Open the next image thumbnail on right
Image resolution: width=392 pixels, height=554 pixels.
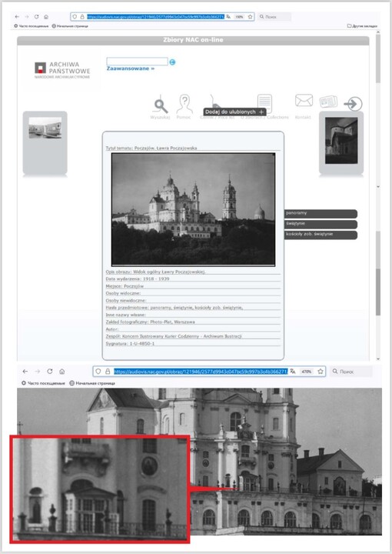tap(341, 141)
